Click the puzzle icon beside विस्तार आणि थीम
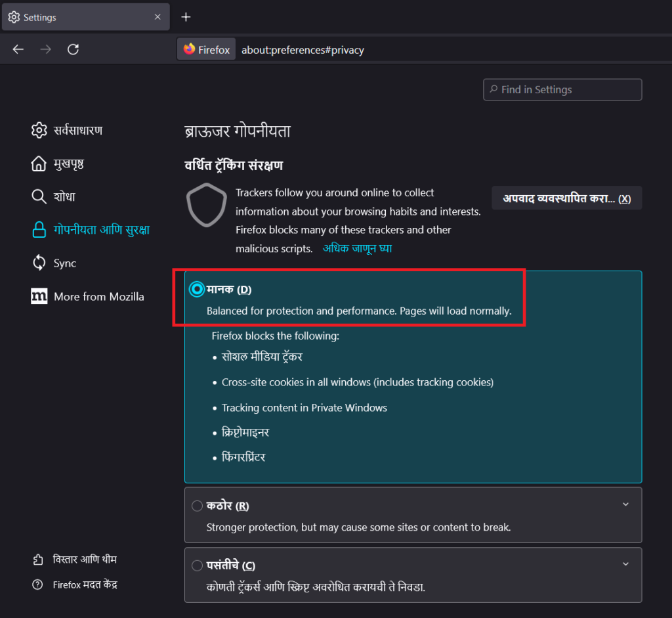672x618 pixels. (37, 560)
